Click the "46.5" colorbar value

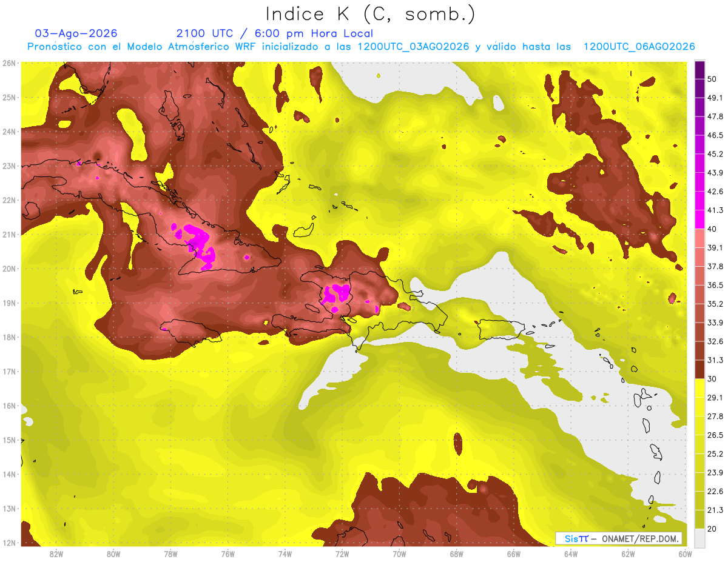[715, 135]
